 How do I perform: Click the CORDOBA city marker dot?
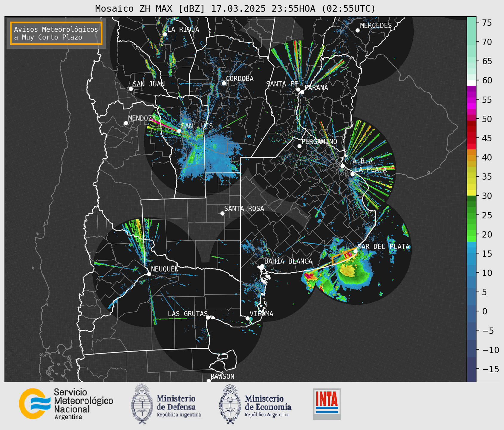(x=224, y=83)
